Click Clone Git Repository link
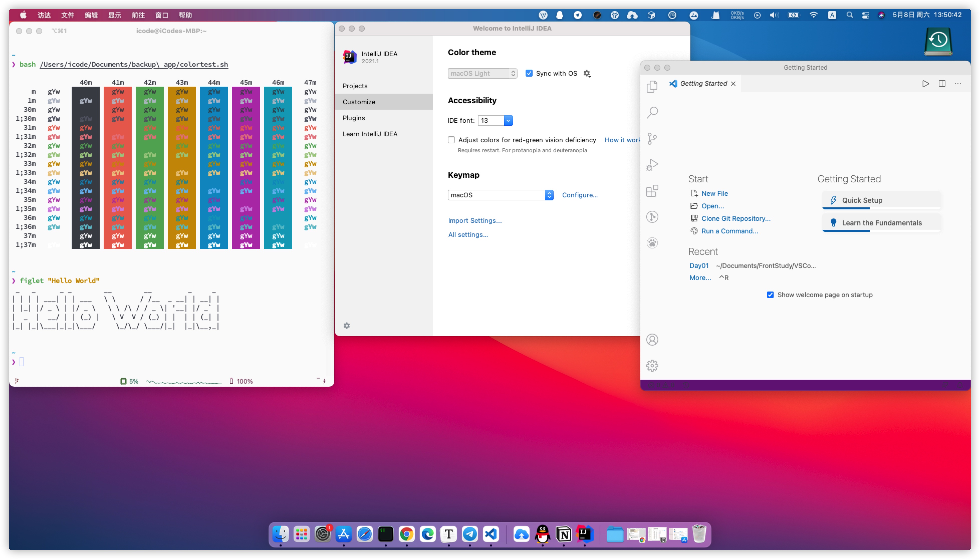 736,218
